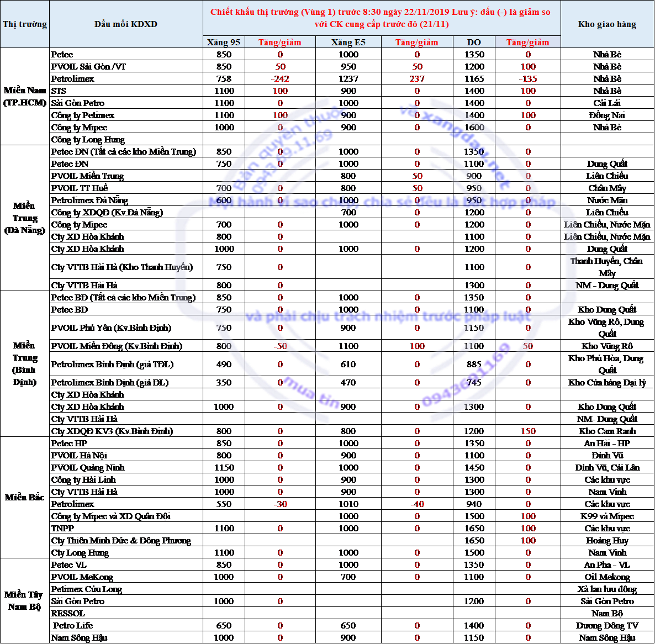Click the 'An Pha - VL' warehouse cell
The width and height of the screenshot is (655, 644).
(607, 564)
